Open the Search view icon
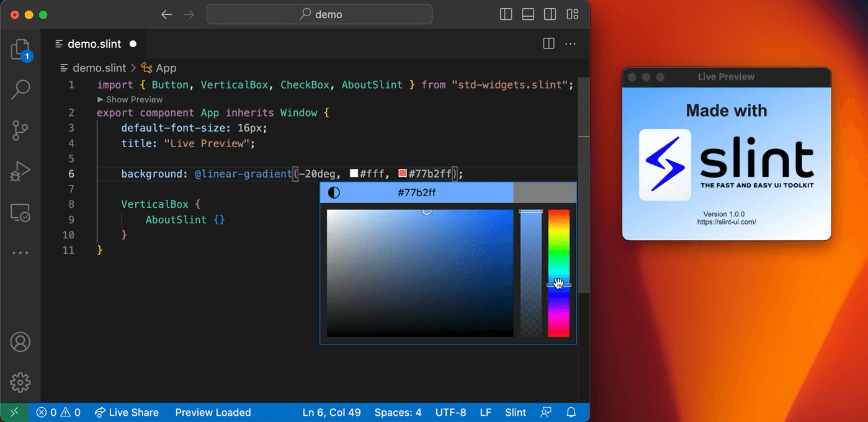868x422 pixels. tap(20, 90)
